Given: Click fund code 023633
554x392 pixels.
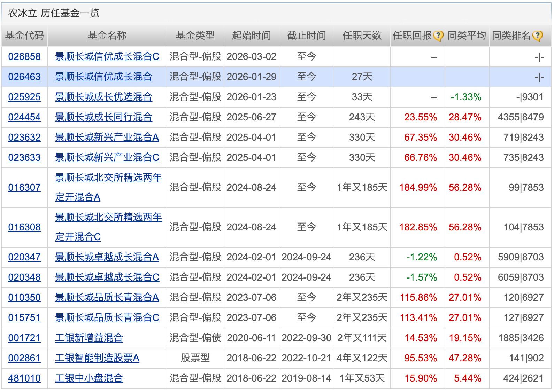Looking at the screenshot, I should tap(24, 157).
